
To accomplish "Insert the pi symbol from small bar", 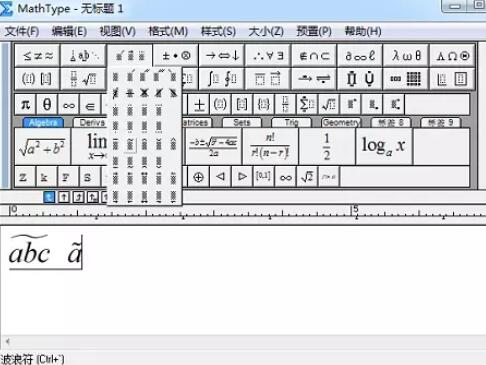I will pyautogui.click(x=26, y=105).
